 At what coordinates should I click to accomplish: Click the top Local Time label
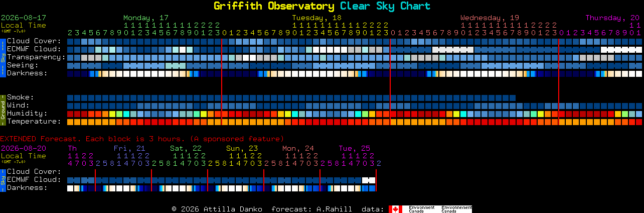(24, 25)
